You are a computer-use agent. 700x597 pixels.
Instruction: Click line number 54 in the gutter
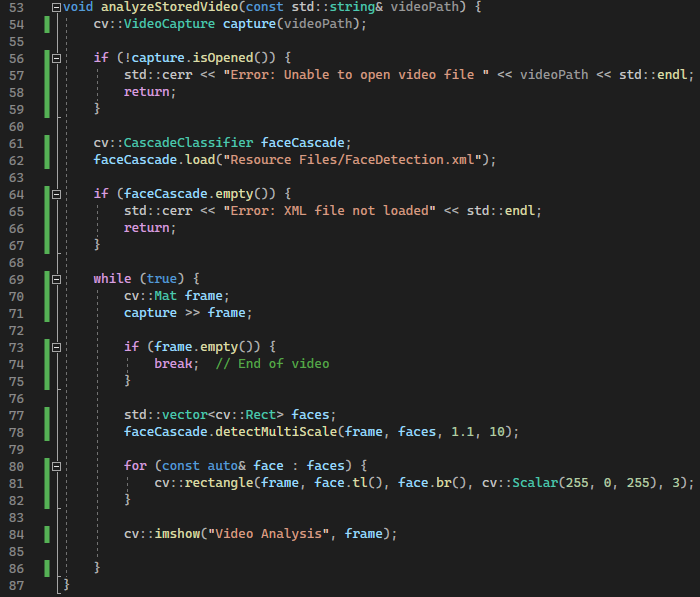[x=17, y=24]
